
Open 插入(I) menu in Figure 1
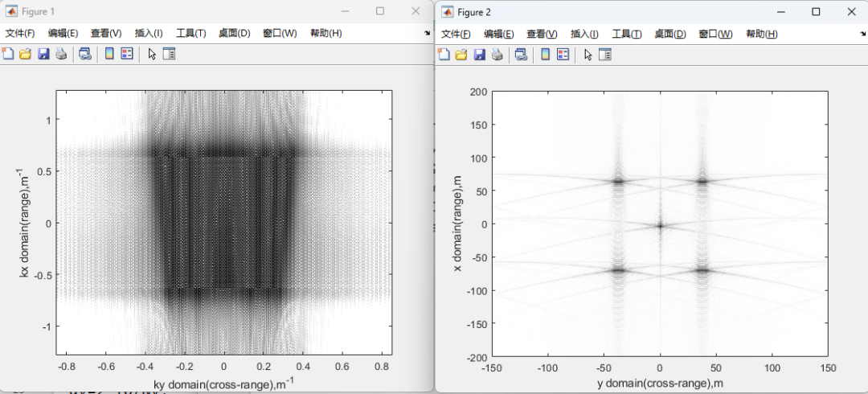[x=149, y=33]
